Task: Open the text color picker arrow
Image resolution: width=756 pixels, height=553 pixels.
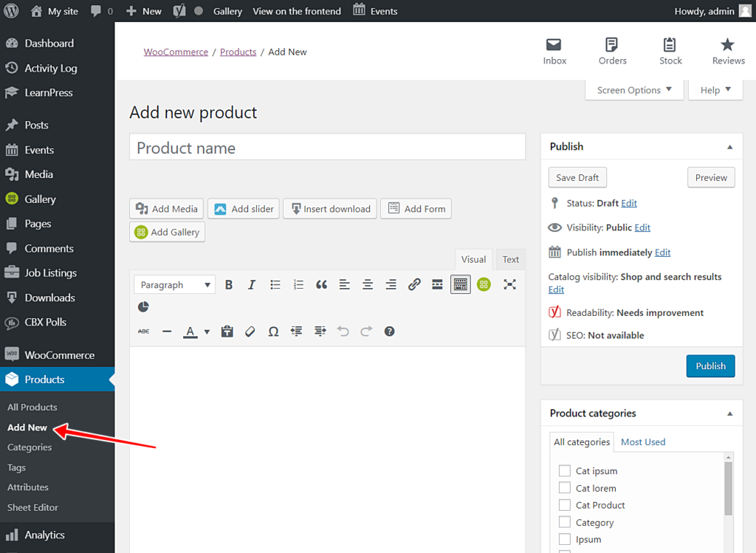Action: [x=207, y=331]
